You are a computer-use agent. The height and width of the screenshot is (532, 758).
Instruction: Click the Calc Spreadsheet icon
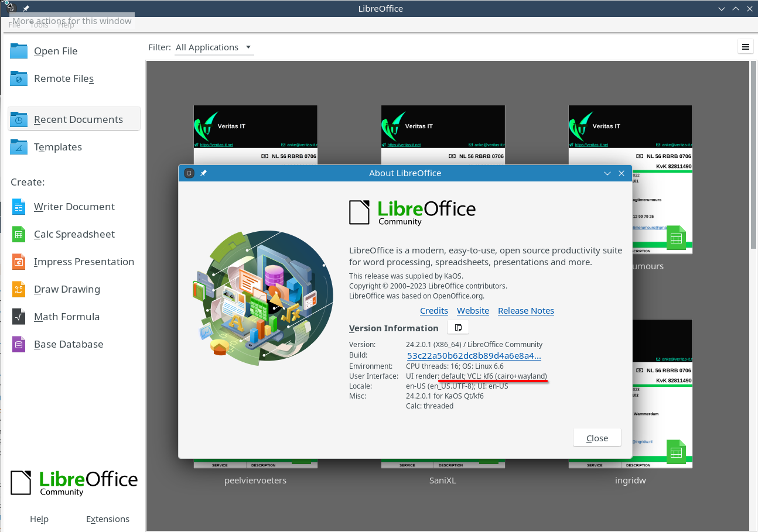click(19, 234)
